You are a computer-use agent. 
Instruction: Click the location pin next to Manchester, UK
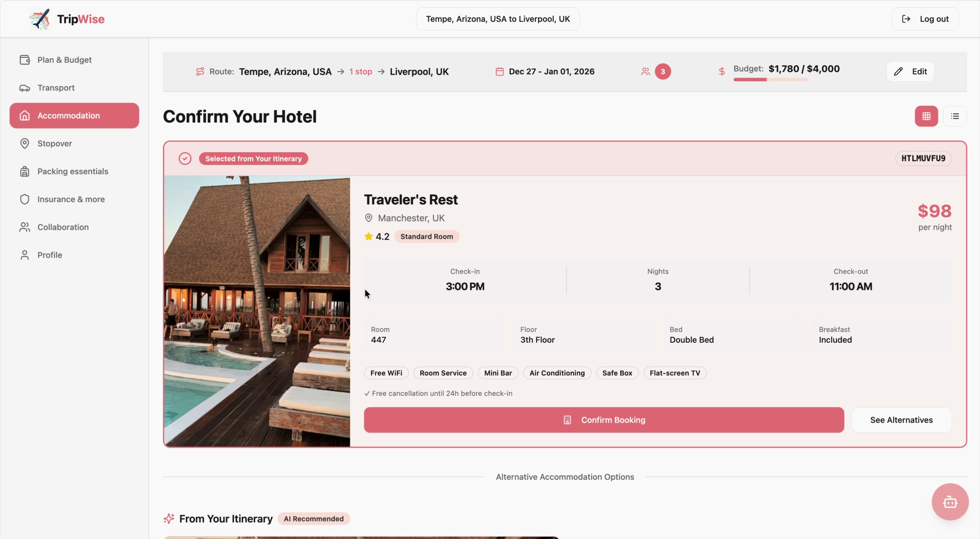368,218
